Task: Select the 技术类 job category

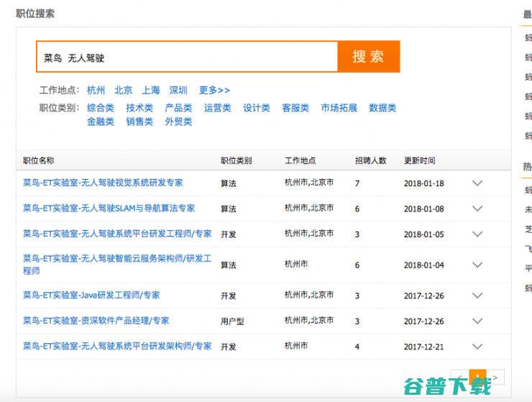Action: pyautogui.click(x=139, y=108)
